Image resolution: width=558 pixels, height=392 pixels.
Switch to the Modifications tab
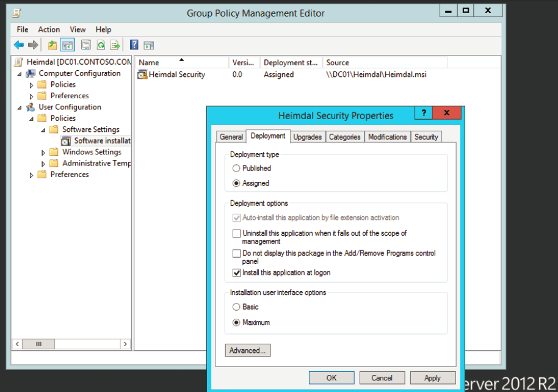388,137
